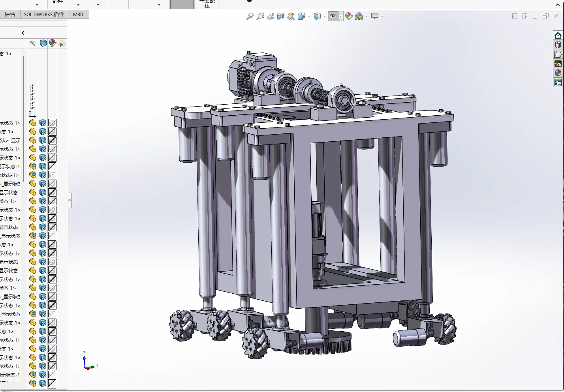Viewport: 564px width, 392px height.
Task: Return to the previous view
Action: pos(271,16)
